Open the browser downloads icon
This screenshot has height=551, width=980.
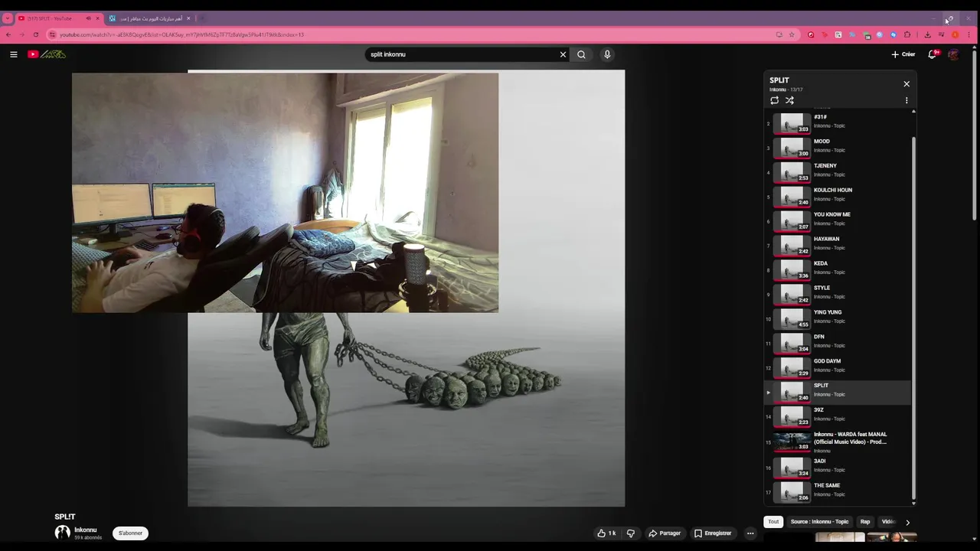pos(927,34)
